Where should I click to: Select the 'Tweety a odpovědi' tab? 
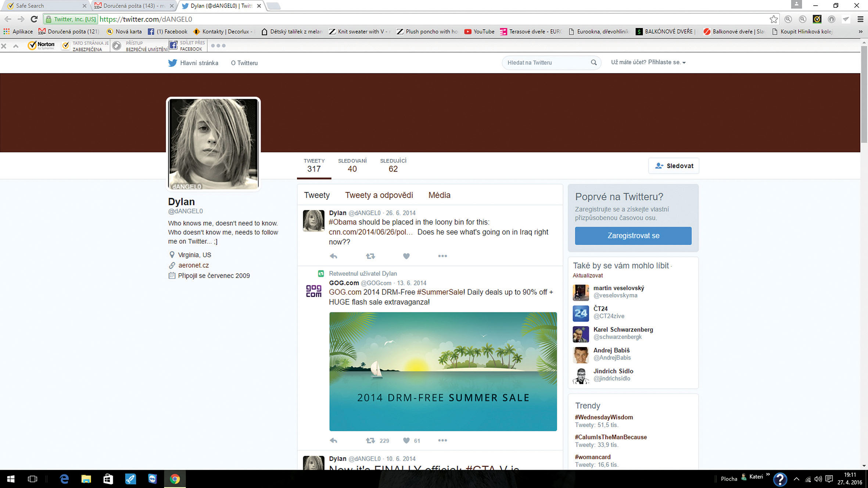(x=379, y=195)
